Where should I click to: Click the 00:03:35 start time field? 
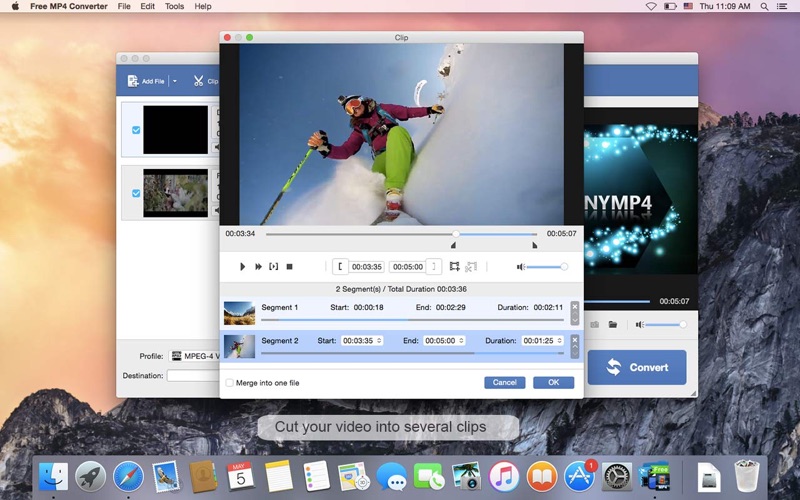(366, 267)
